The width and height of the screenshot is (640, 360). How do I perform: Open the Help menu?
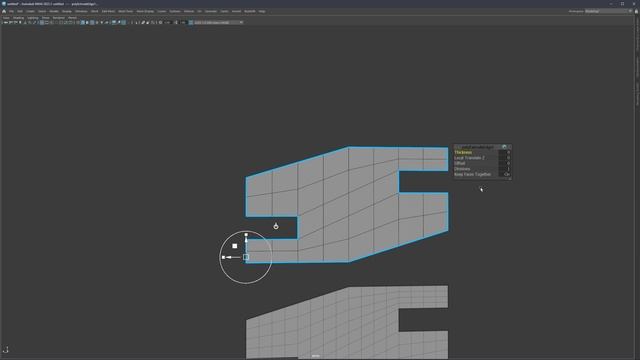262,11
